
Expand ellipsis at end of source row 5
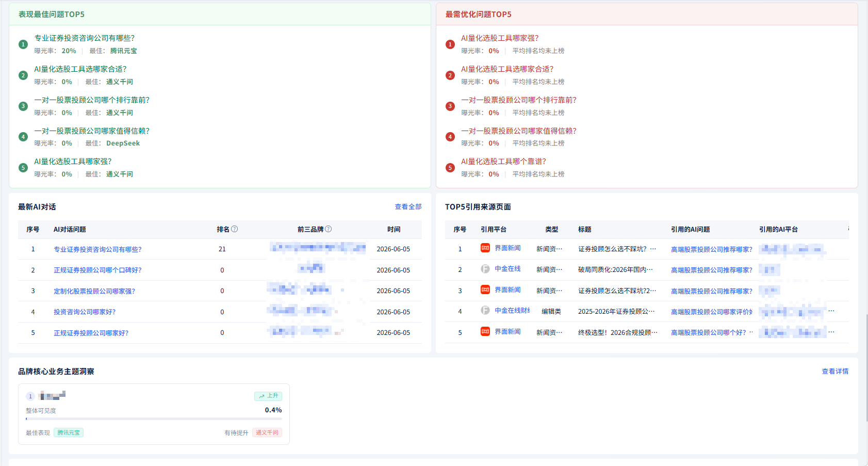[x=831, y=332]
